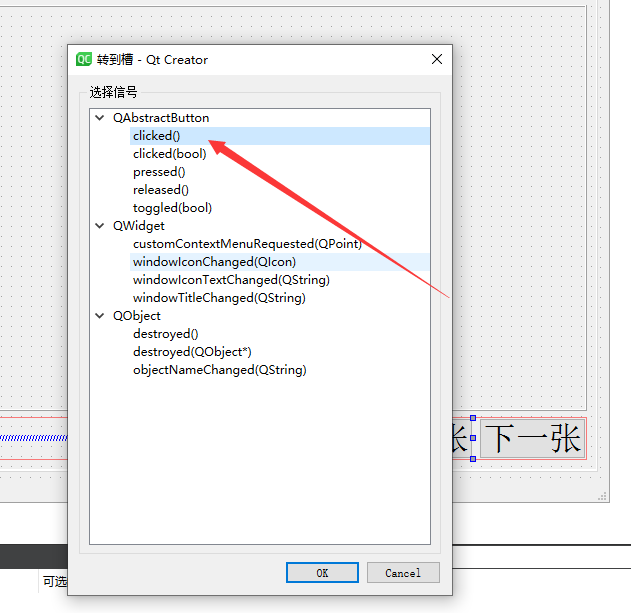Click the form's bottom-right size grip
This screenshot has height=613, width=631.
[602, 496]
